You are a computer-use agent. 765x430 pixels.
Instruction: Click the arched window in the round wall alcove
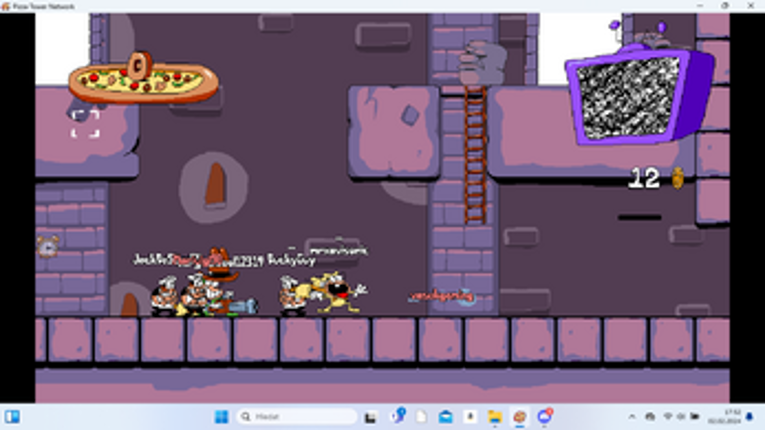click(215, 184)
